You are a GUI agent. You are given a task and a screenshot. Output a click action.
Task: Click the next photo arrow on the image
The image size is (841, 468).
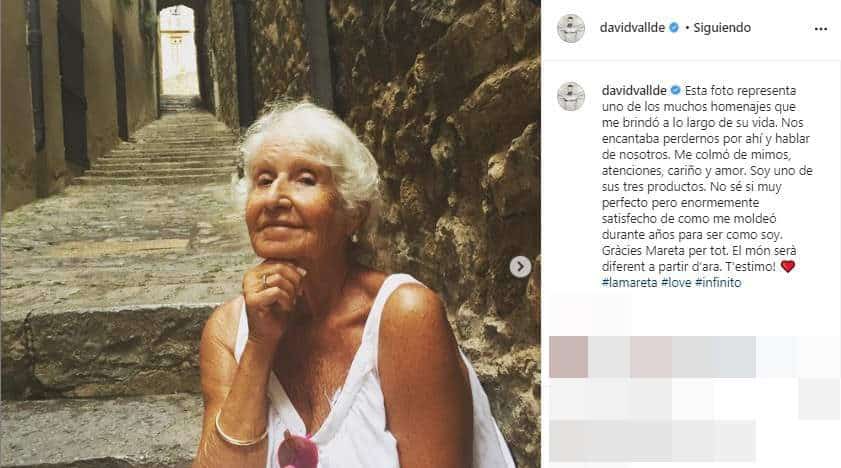520,266
